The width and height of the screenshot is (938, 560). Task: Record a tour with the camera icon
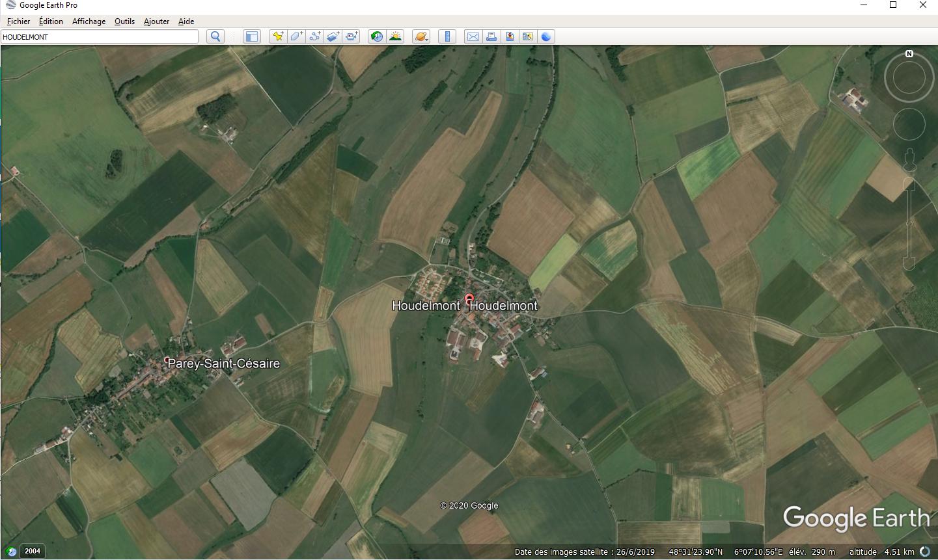point(352,36)
